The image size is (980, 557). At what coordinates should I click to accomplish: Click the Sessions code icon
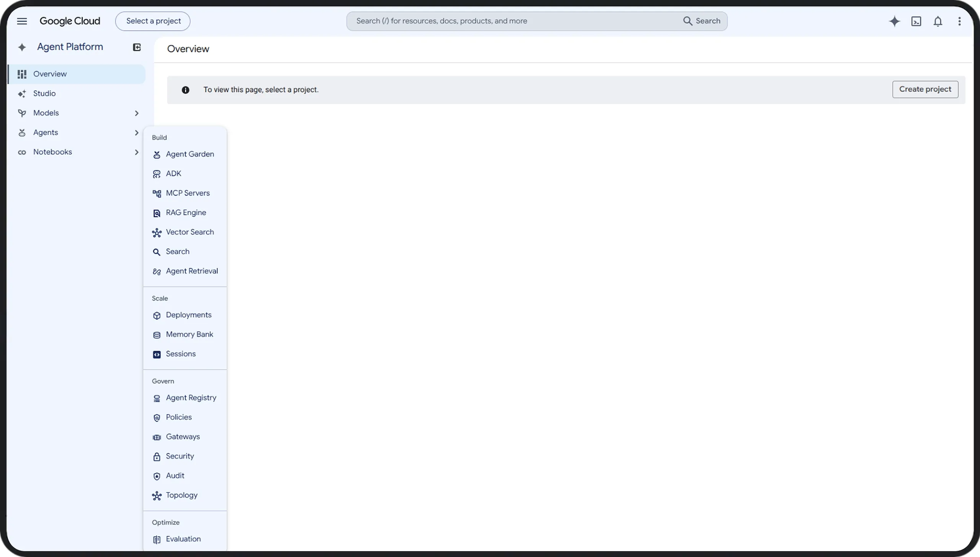point(157,355)
